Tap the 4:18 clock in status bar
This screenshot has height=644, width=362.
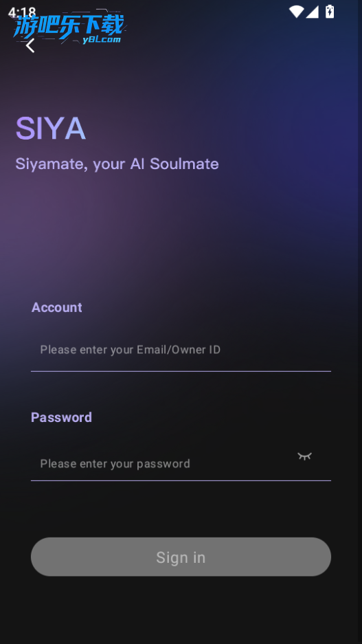[x=22, y=12]
